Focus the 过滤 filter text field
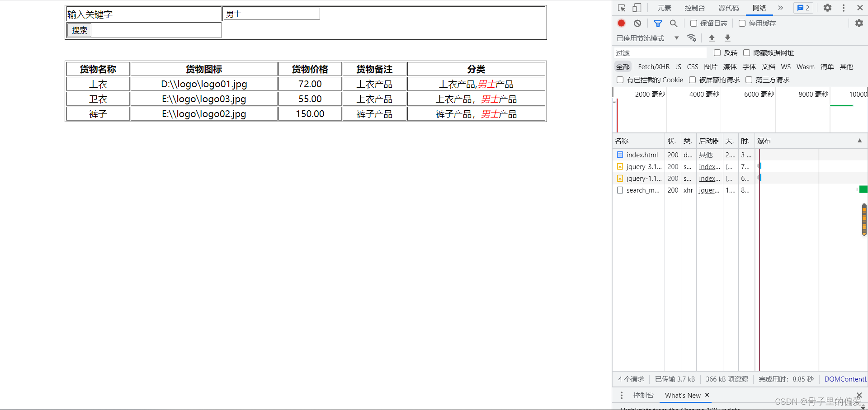Viewport: 868px width, 410px height. click(x=660, y=53)
